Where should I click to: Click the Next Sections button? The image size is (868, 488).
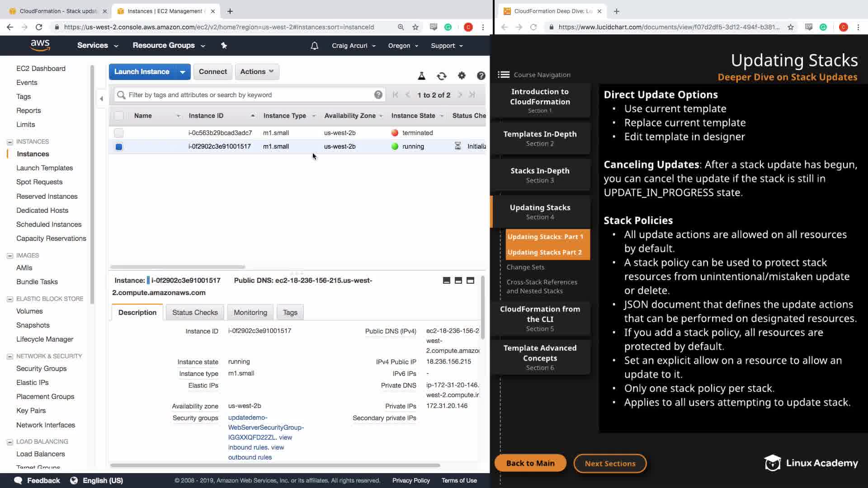click(610, 463)
